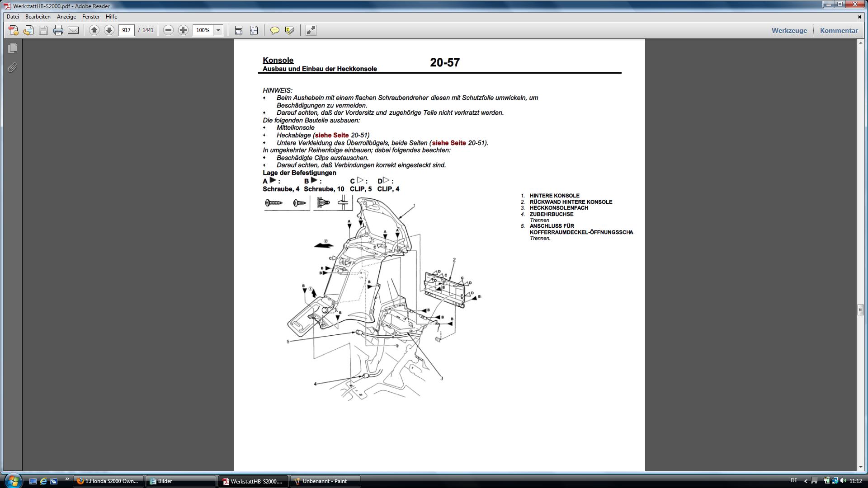
Task: Click the email envelope icon
Action: (73, 30)
